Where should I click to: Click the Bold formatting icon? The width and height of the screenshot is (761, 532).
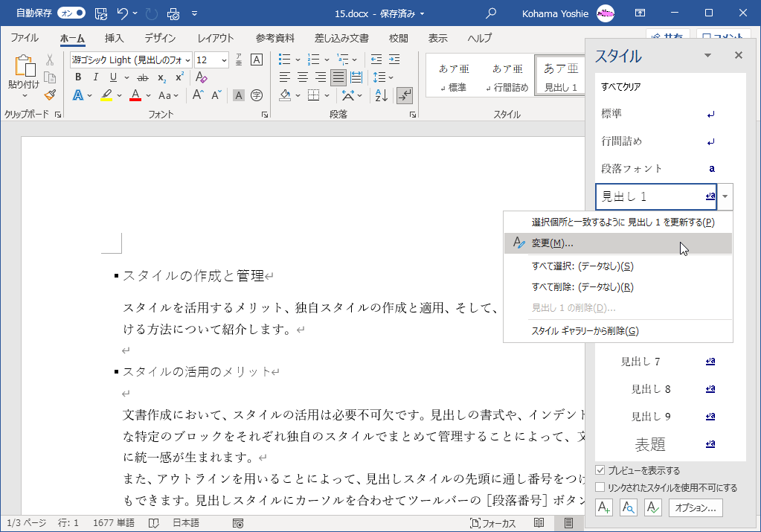77,77
